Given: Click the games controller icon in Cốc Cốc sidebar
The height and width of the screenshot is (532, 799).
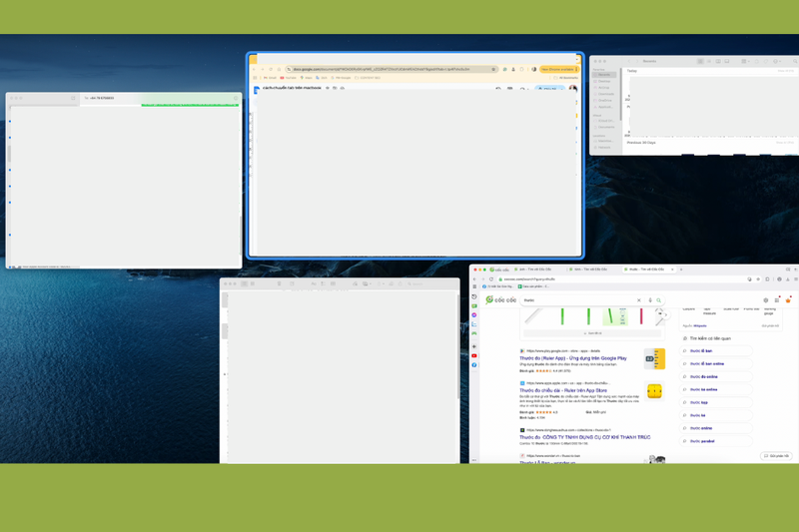Looking at the screenshot, I should point(473,333).
